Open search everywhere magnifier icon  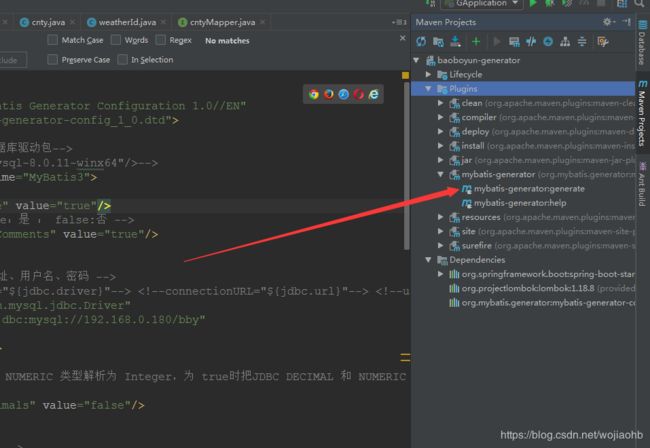pos(639,3)
